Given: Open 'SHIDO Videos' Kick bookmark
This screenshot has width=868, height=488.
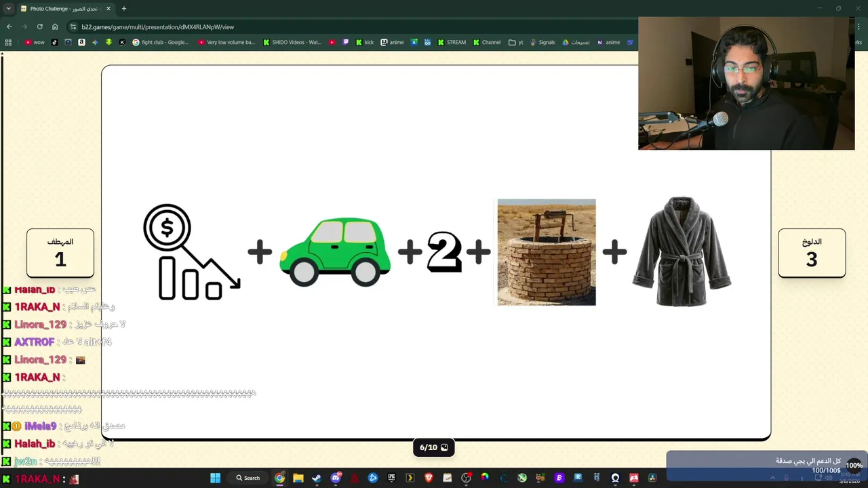Looking at the screenshot, I should click(292, 42).
